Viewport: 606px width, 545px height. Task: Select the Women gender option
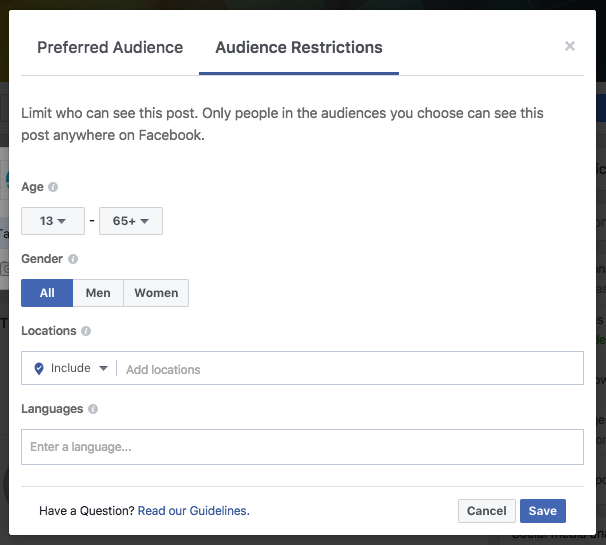click(x=156, y=293)
